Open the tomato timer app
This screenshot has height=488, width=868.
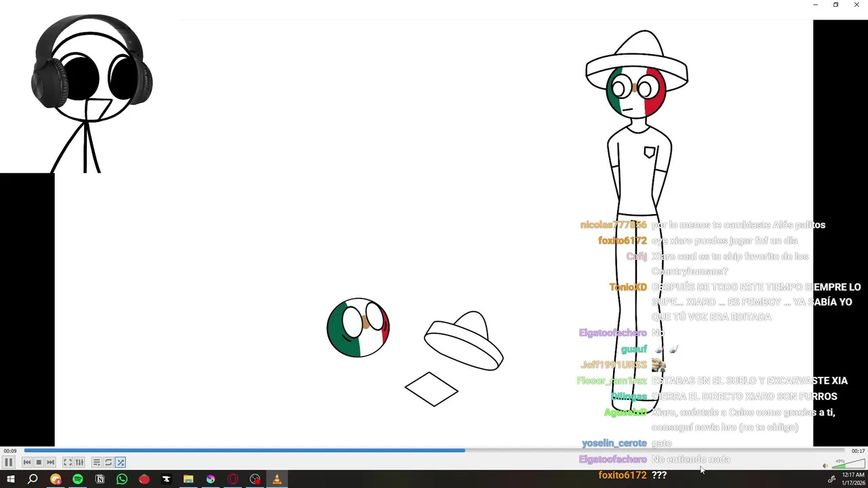pos(144,479)
